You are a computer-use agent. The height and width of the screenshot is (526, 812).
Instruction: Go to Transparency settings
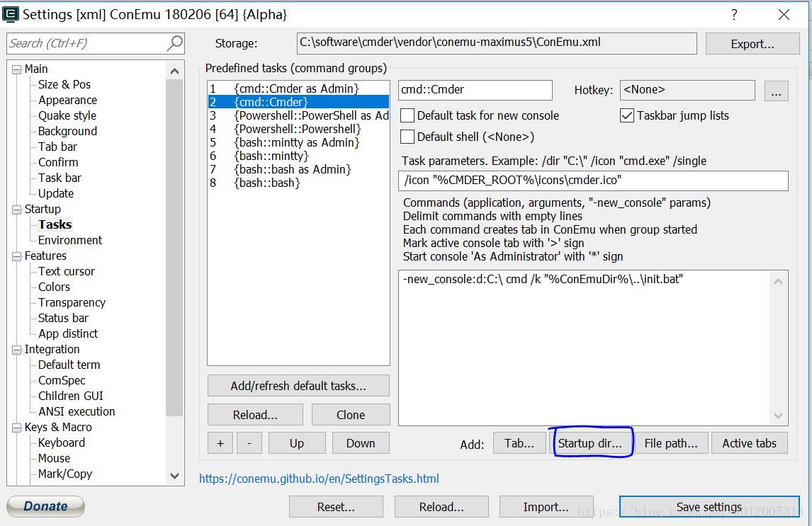click(x=72, y=302)
